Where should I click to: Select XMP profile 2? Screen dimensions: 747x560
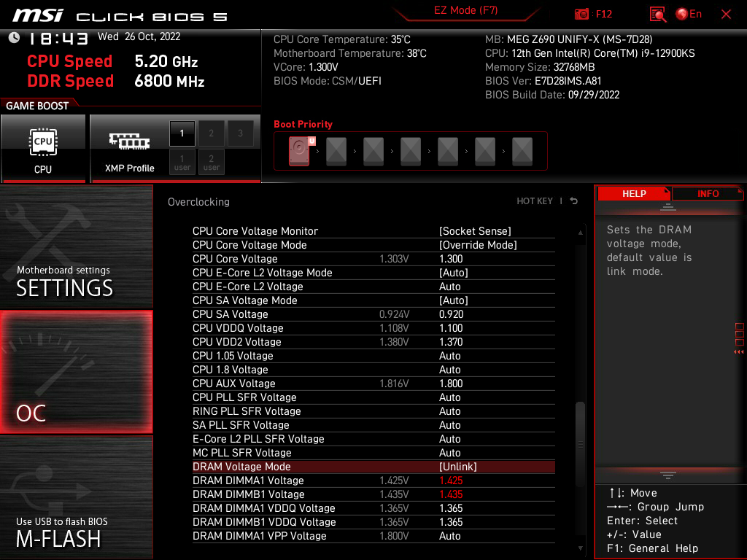pyautogui.click(x=211, y=133)
